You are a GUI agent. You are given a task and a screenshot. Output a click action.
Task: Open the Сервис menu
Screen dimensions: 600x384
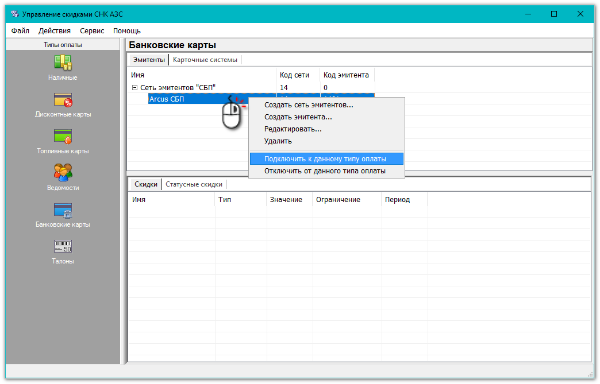[x=92, y=31]
